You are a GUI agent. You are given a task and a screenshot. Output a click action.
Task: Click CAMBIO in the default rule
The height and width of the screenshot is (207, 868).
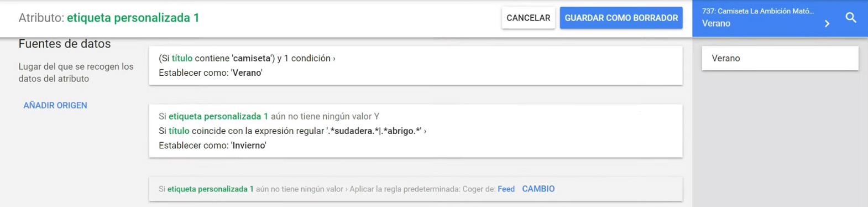(x=538, y=189)
